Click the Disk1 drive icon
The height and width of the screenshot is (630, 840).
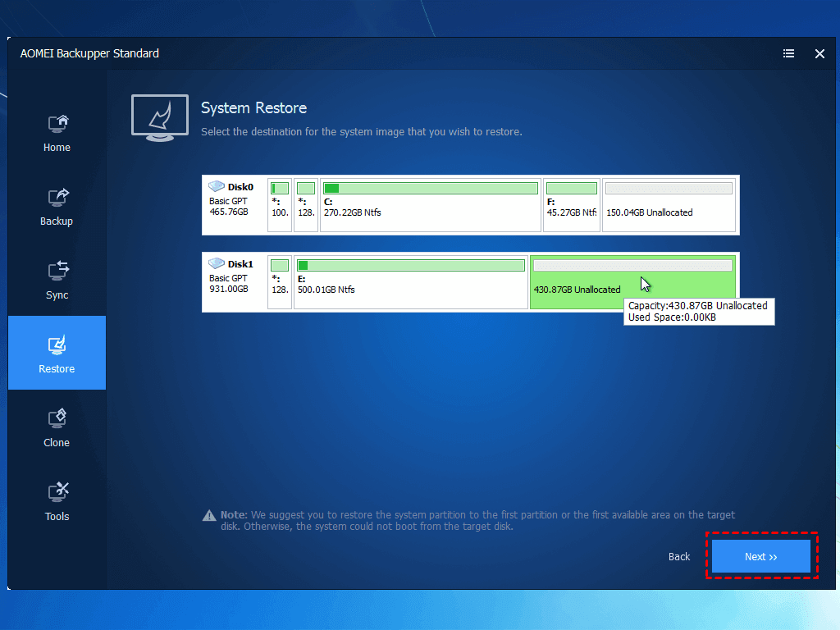coord(217,263)
